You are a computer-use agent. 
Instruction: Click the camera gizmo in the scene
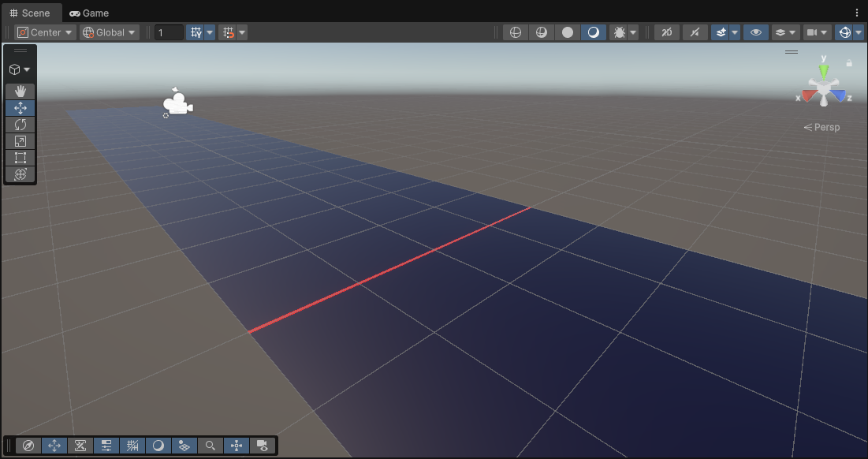click(177, 103)
